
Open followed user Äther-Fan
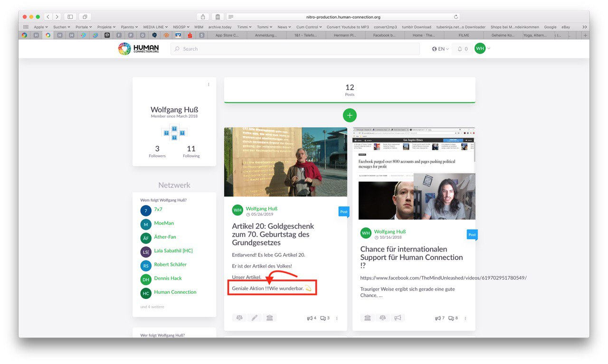(165, 237)
